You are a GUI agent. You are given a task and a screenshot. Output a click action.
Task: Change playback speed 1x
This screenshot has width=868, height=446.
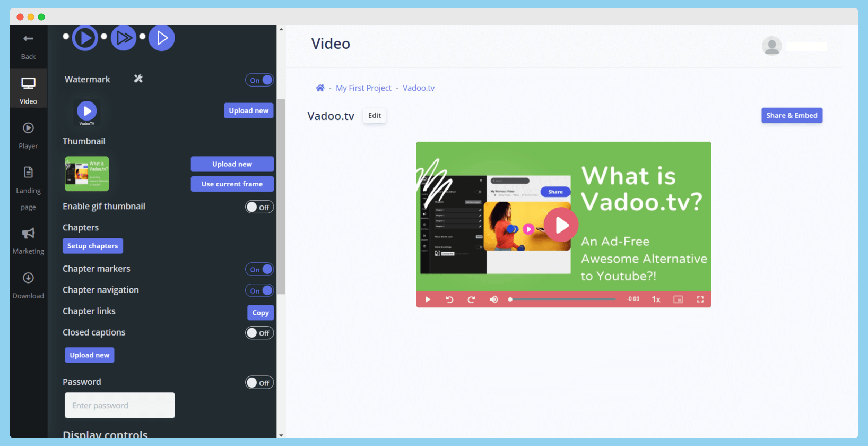click(x=656, y=299)
